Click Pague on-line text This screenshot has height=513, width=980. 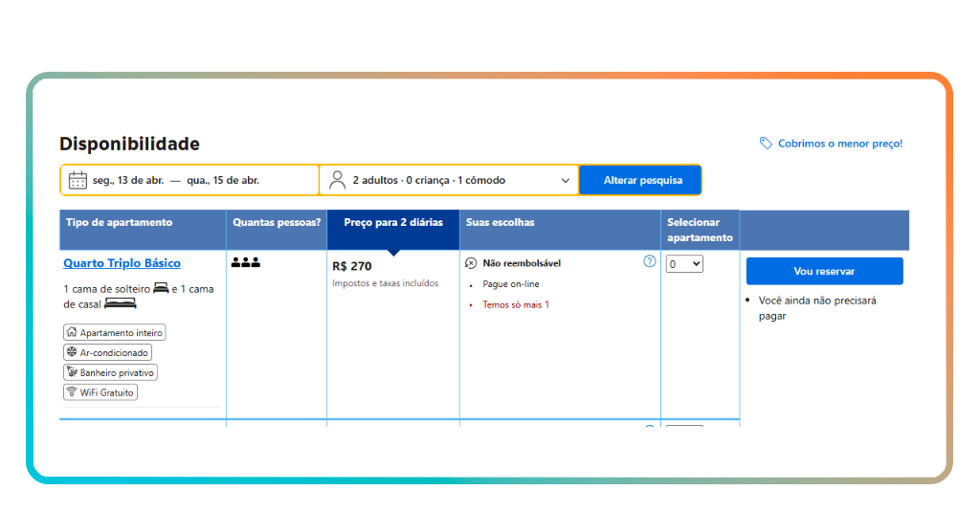[x=511, y=283]
